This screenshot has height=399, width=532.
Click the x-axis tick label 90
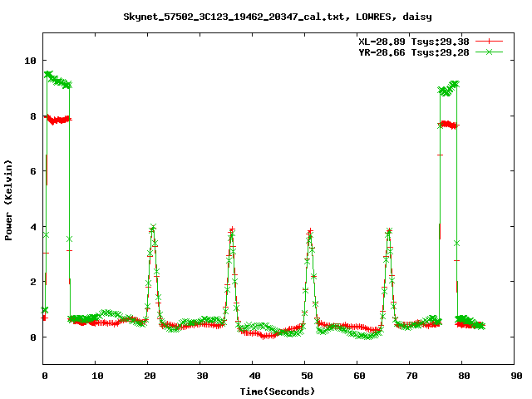516,376
